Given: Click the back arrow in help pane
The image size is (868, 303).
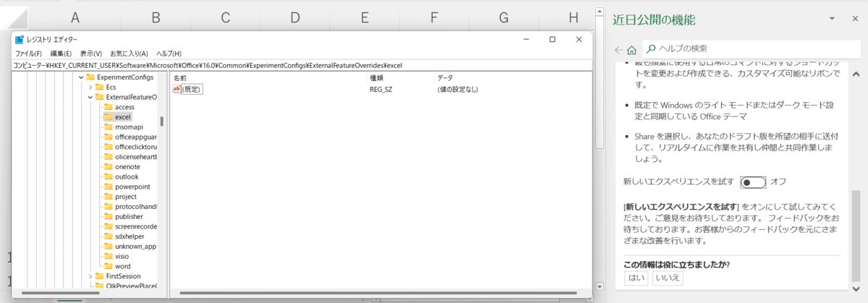Looking at the screenshot, I should pos(618,50).
